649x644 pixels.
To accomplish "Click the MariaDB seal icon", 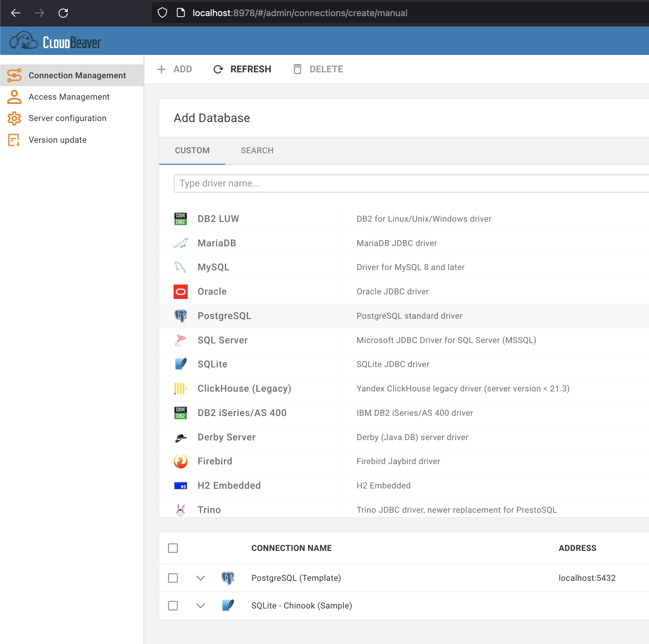I will [180, 243].
